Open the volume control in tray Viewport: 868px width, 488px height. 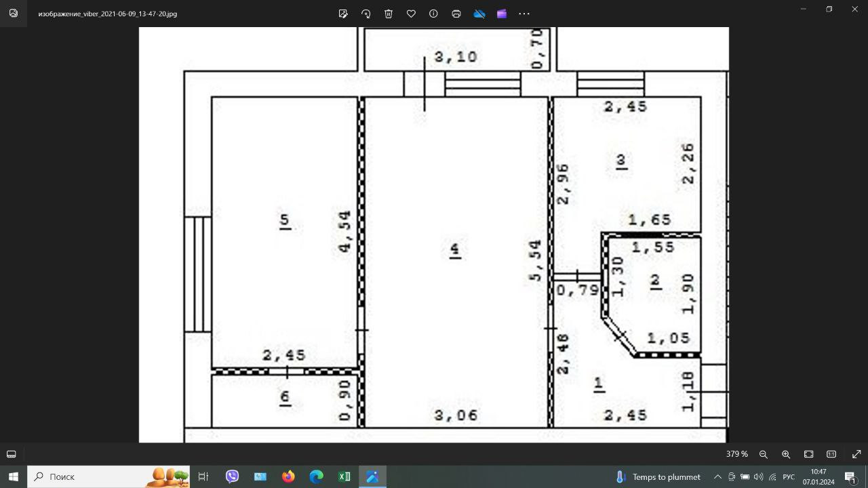(x=758, y=476)
